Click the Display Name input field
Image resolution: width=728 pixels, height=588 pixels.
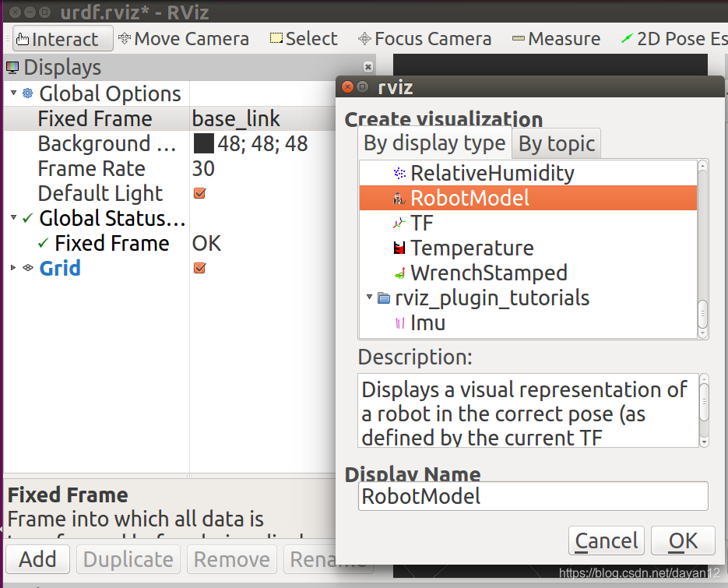click(533, 496)
